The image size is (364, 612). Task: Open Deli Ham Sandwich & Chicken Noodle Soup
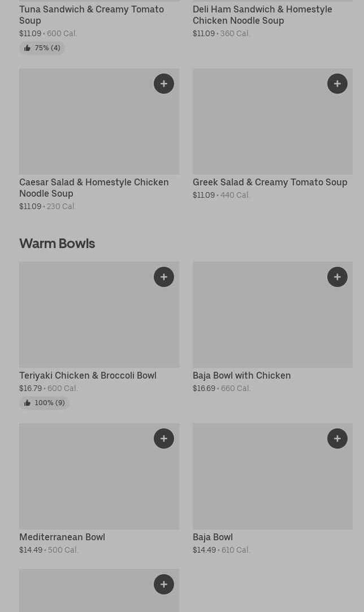click(262, 15)
